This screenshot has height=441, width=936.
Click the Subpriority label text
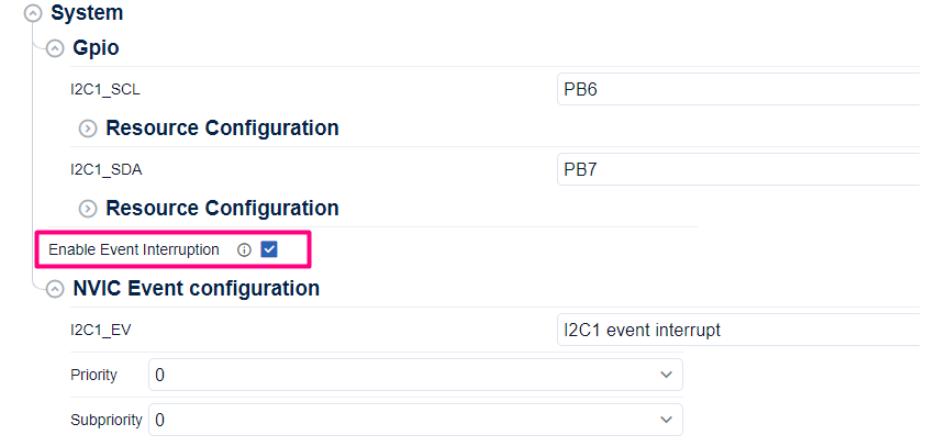click(x=106, y=420)
